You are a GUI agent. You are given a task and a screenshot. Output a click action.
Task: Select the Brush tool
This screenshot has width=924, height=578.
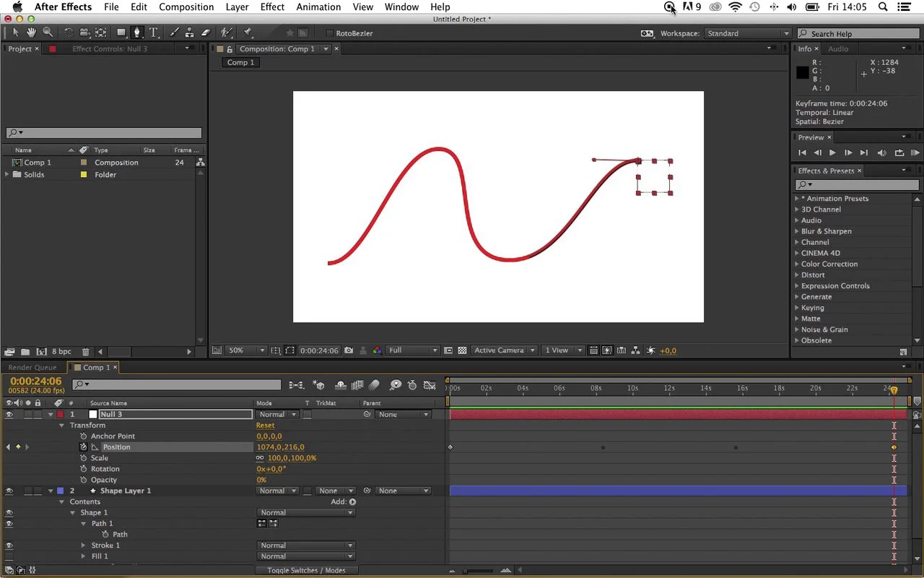point(174,33)
